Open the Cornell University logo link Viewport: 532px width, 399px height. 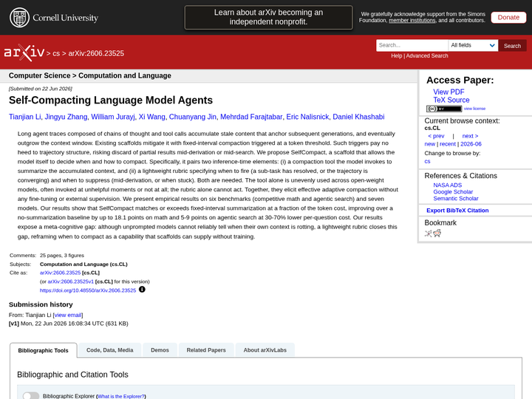54,17
